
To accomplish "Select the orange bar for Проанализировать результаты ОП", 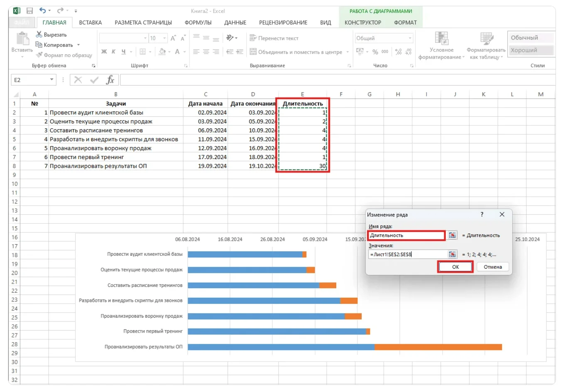I will 438,347.
